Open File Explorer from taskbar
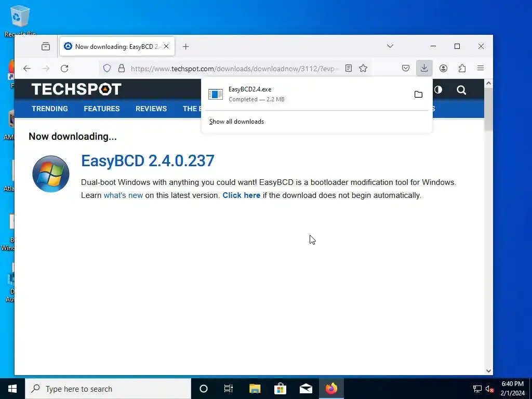Image resolution: width=532 pixels, height=399 pixels. 255,389
